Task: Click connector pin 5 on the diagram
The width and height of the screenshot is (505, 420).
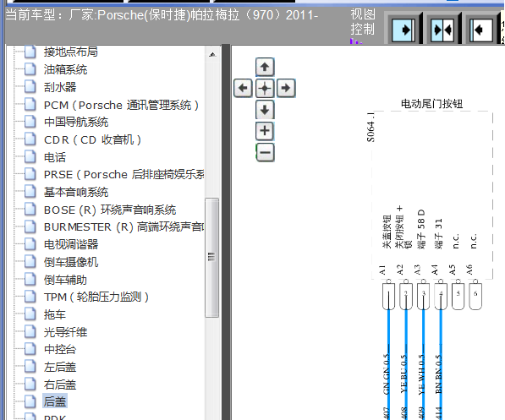Action: (458, 296)
